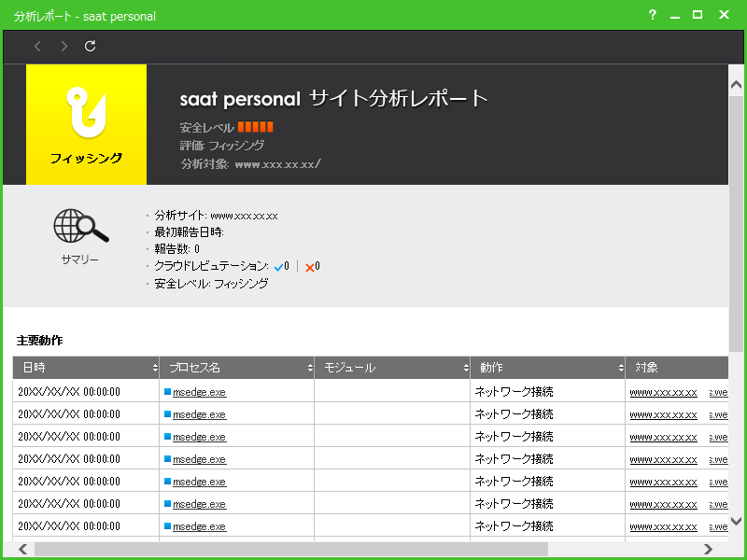This screenshot has height=560, width=747.
Task: Click the blue checkmark reputation icon
Action: 278,268
